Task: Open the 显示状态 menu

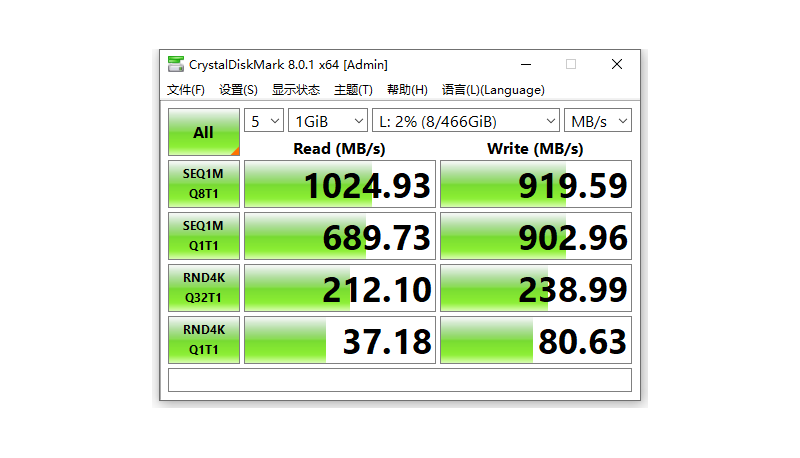Action: (x=296, y=90)
